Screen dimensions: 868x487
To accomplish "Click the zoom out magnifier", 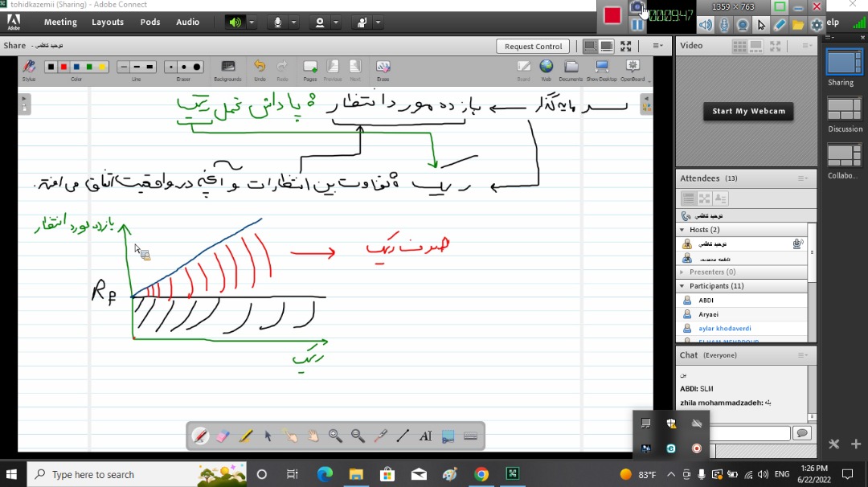I will pyautogui.click(x=358, y=436).
